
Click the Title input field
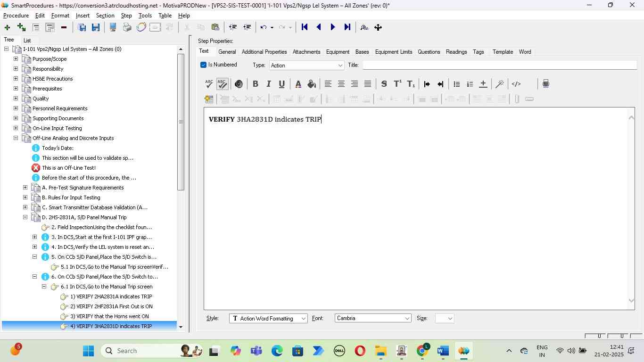pos(499,65)
